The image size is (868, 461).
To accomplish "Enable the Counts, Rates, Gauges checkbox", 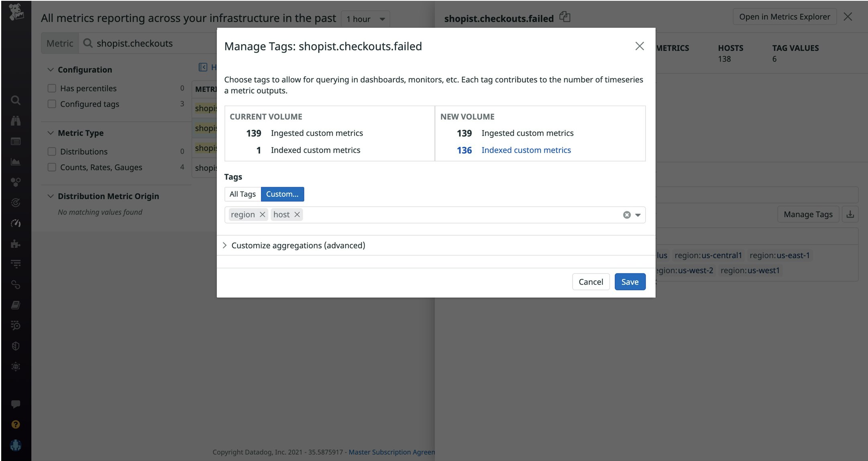I will click(x=52, y=167).
